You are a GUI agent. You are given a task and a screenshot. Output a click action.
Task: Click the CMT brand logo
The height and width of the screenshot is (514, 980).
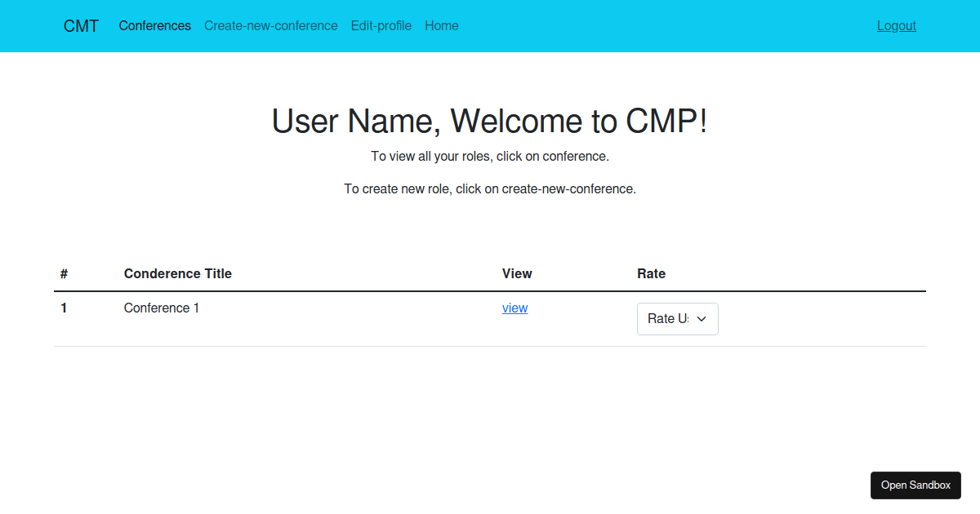pos(81,25)
